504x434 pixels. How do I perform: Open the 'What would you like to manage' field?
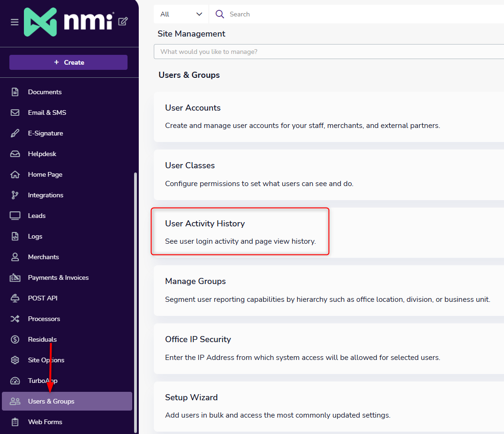coord(328,52)
